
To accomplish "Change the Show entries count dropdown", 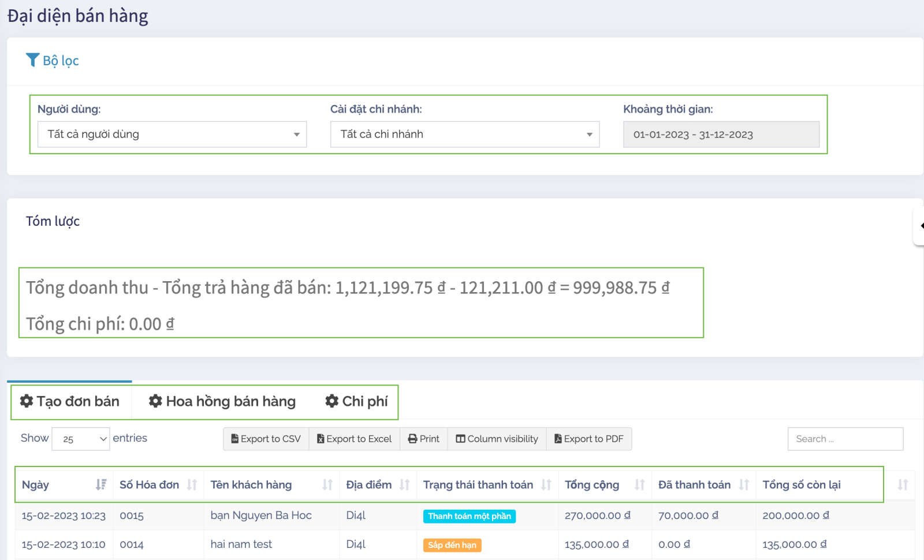I will click(81, 439).
